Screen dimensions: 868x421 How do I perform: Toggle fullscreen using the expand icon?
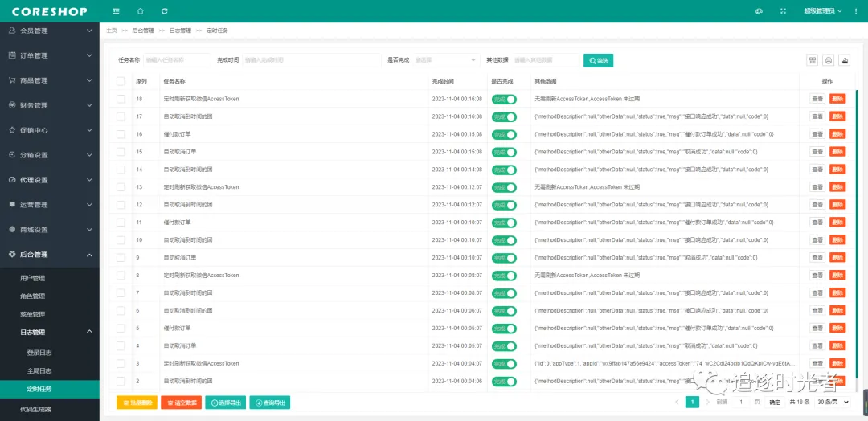(783, 11)
